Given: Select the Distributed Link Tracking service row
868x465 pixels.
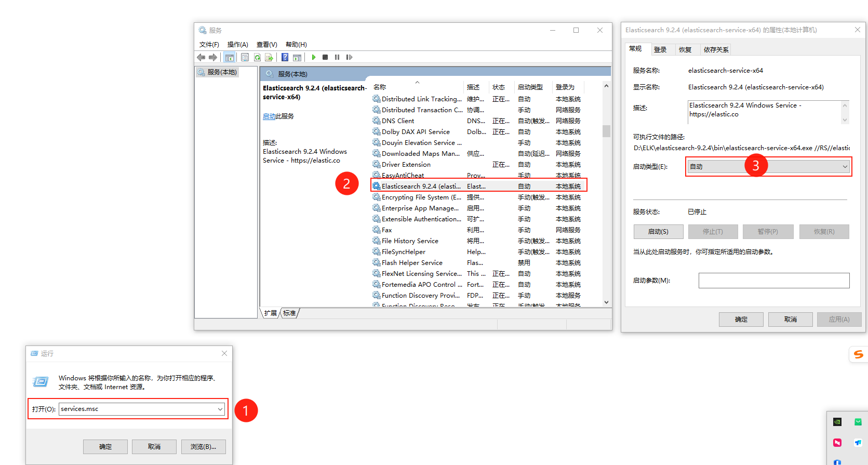Looking at the screenshot, I should (478, 99).
